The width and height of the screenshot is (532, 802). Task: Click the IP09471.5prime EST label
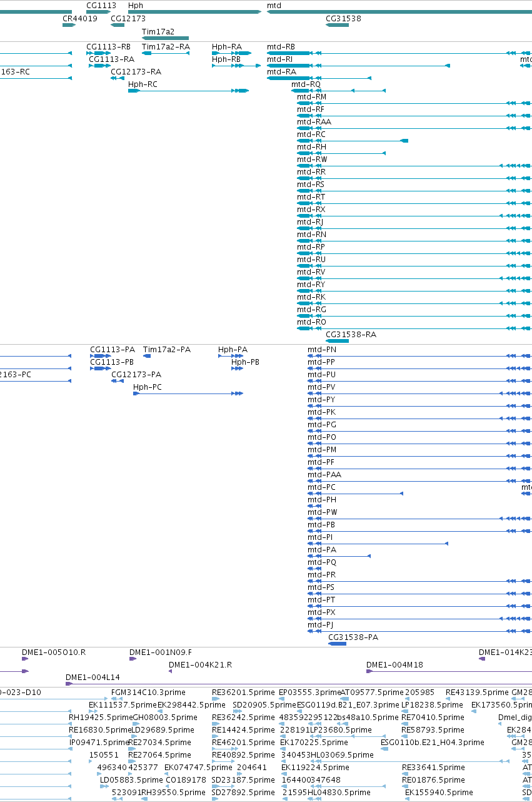coord(99,743)
